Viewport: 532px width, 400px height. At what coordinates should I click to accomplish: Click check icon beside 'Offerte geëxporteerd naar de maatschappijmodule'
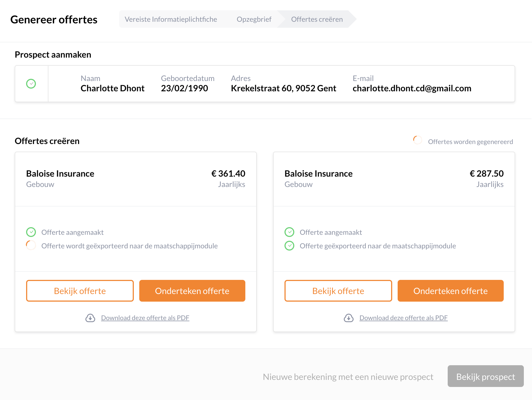click(x=289, y=246)
